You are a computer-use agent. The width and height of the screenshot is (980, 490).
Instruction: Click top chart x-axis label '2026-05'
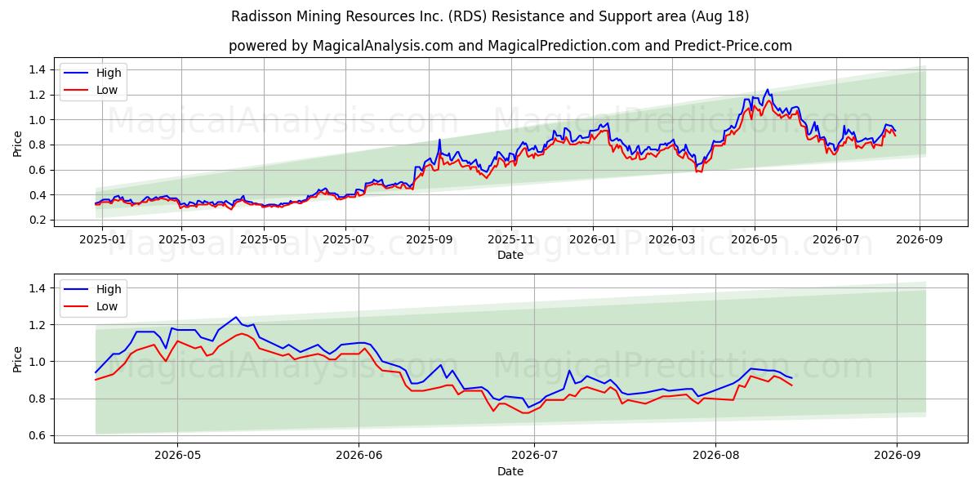(x=754, y=240)
